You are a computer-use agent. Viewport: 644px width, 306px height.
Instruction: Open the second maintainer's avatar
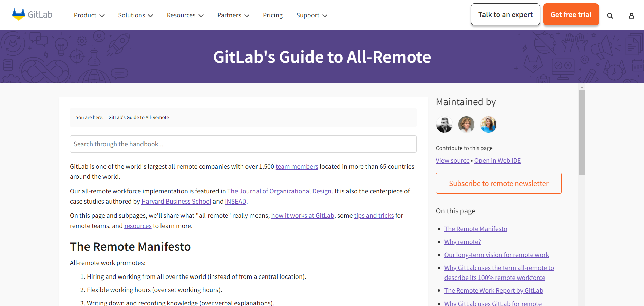[466, 124]
